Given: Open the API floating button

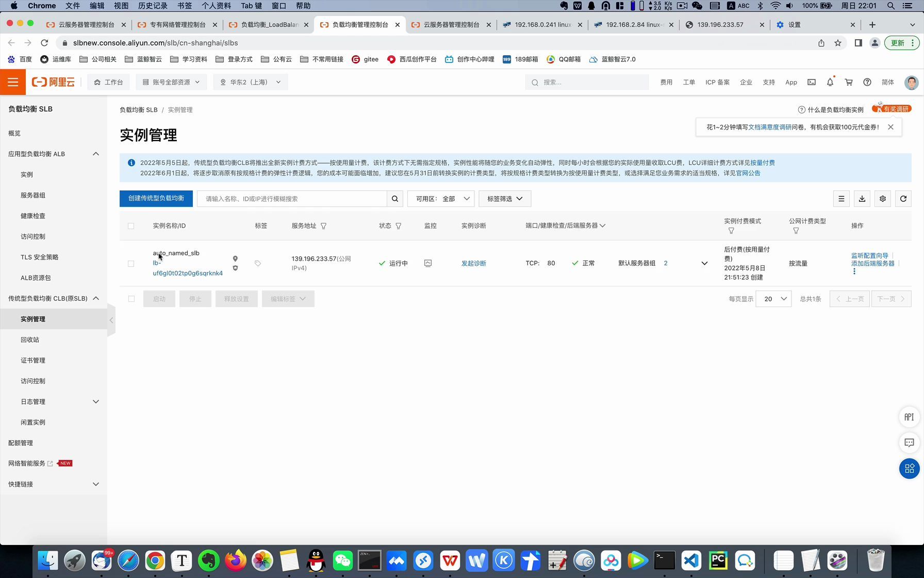Looking at the screenshot, I should click(x=910, y=417).
